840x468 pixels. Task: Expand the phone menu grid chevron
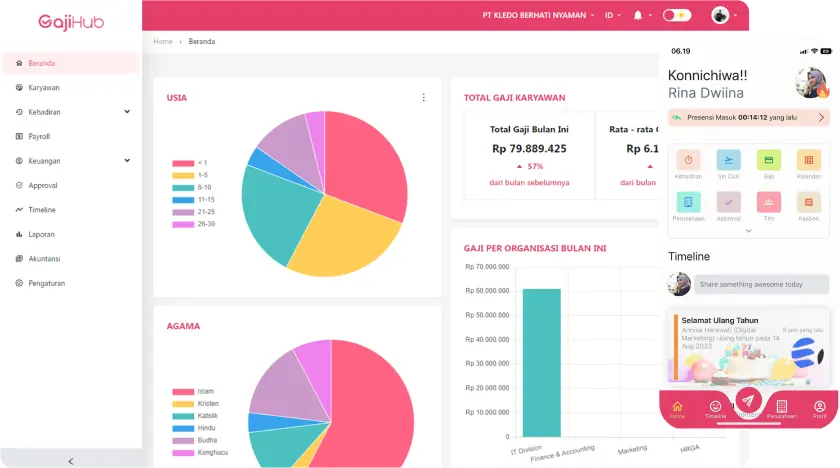click(748, 231)
